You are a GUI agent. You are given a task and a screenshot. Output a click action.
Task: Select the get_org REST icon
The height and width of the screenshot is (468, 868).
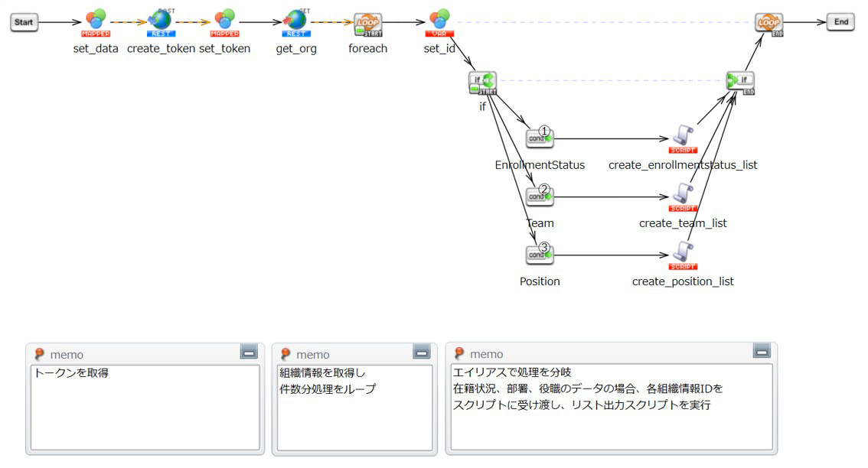tap(296, 21)
